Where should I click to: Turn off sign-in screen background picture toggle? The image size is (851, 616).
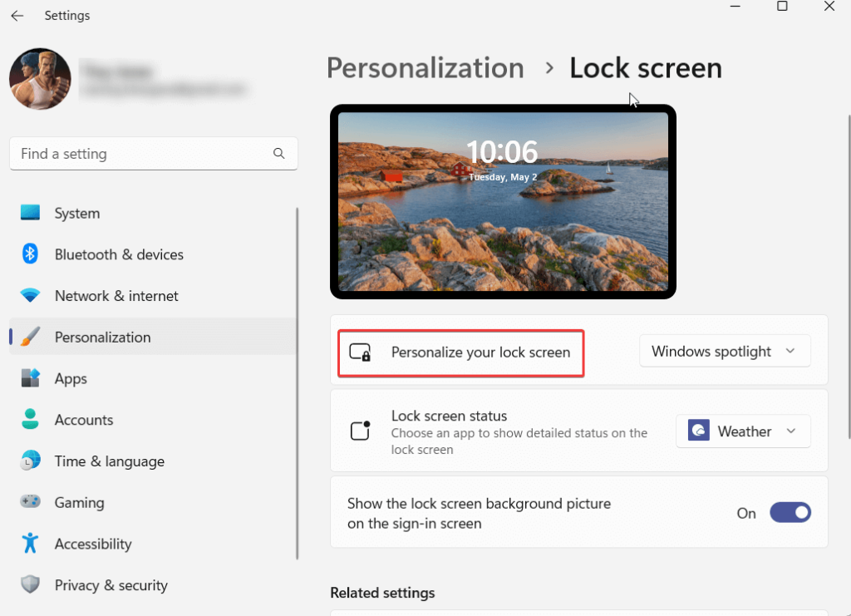pyautogui.click(x=790, y=513)
